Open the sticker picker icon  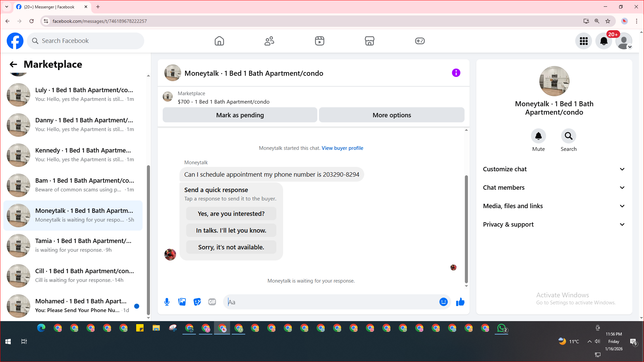(x=197, y=302)
